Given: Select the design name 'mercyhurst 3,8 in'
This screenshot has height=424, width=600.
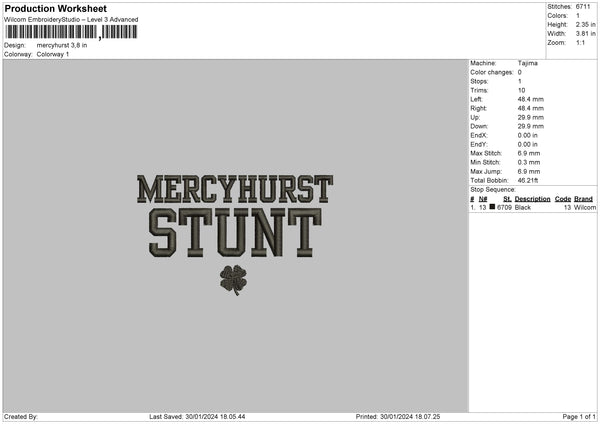Looking at the screenshot, I should pyautogui.click(x=62, y=45).
